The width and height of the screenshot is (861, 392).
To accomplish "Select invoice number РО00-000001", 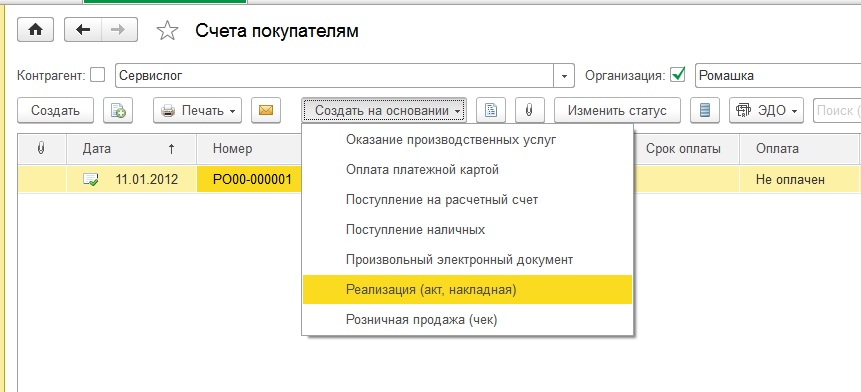I will 250,180.
